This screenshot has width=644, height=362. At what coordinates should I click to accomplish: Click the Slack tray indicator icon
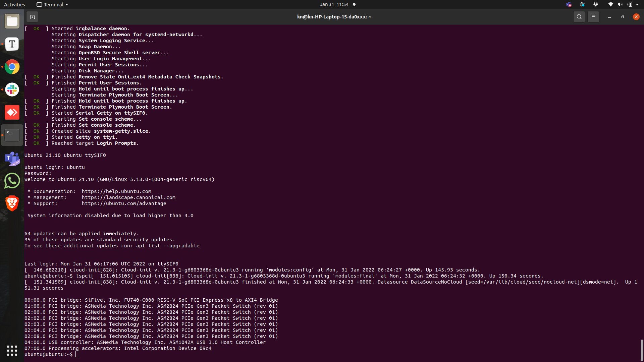point(582,5)
